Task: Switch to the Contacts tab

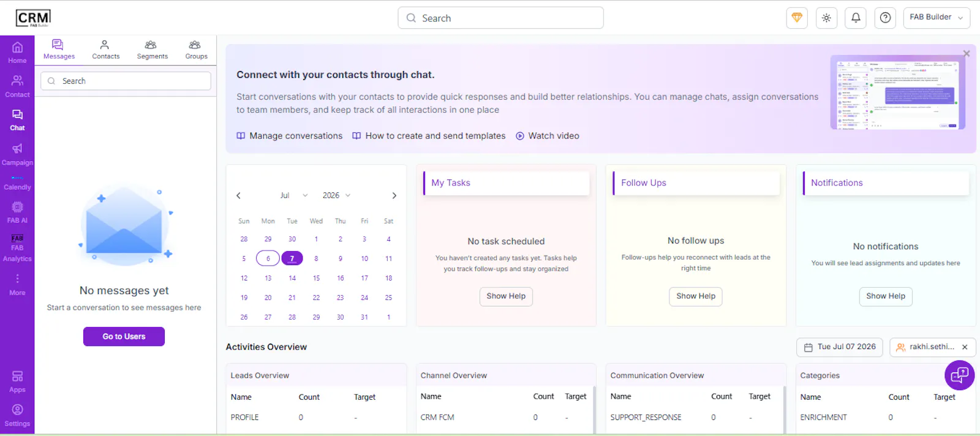Action: click(x=105, y=50)
